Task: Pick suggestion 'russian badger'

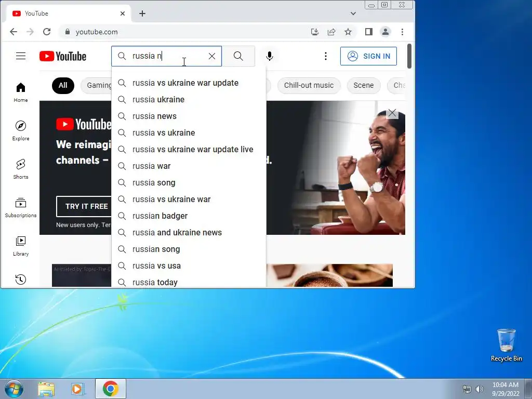Action: pyautogui.click(x=189, y=216)
